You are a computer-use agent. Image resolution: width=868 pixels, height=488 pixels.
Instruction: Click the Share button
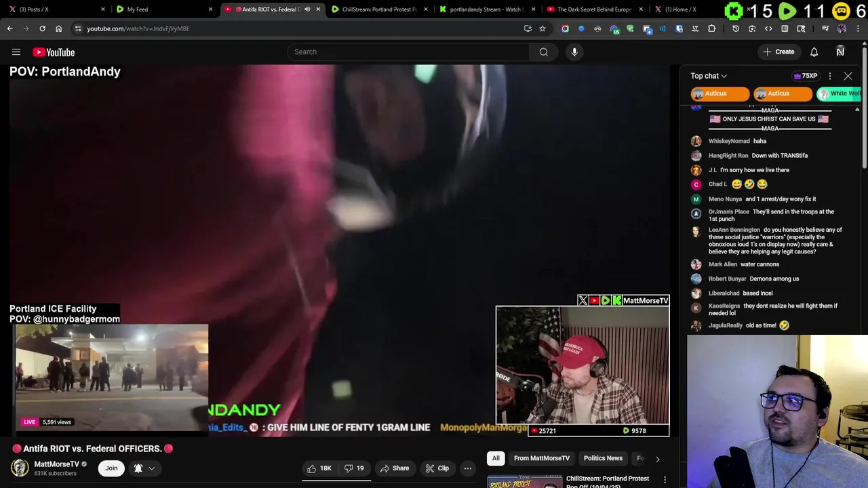click(x=394, y=468)
